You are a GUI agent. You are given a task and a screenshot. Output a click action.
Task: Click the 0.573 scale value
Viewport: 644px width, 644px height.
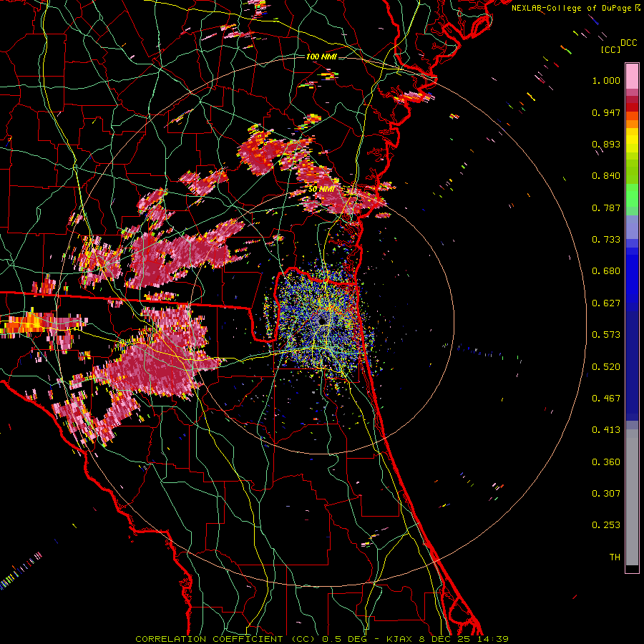(x=606, y=335)
